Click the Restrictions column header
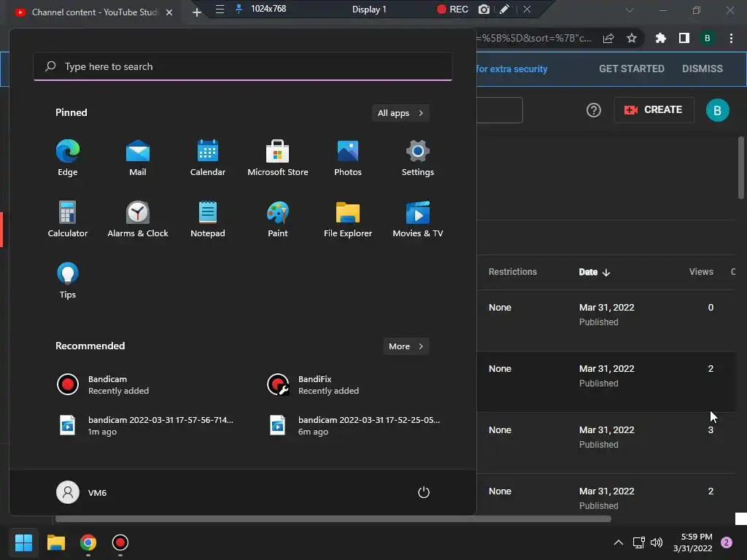Viewport: 747px width, 560px height. tap(513, 272)
